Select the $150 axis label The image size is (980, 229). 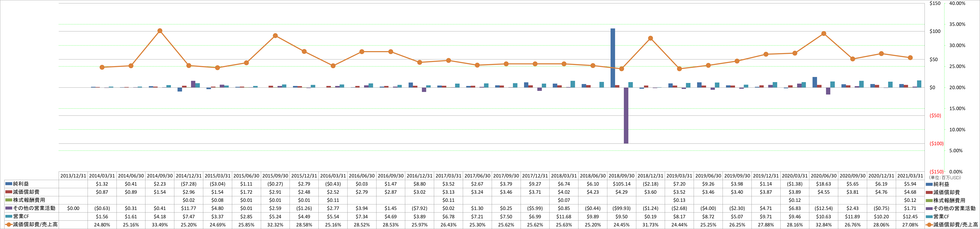(935, 3)
